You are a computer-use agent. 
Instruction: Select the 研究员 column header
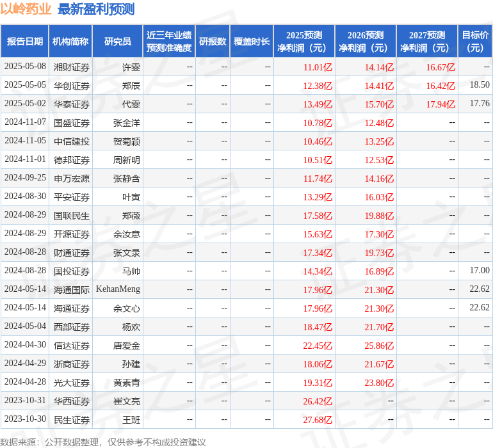(x=118, y=41)
